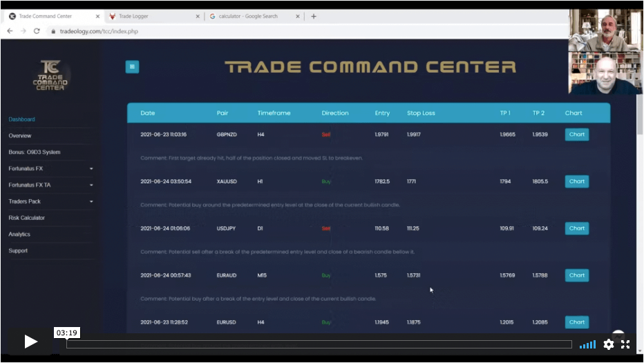Click the browser back arrow
Image resolution: width=644 pixels, height=363 pixels.
pos(10,31)
